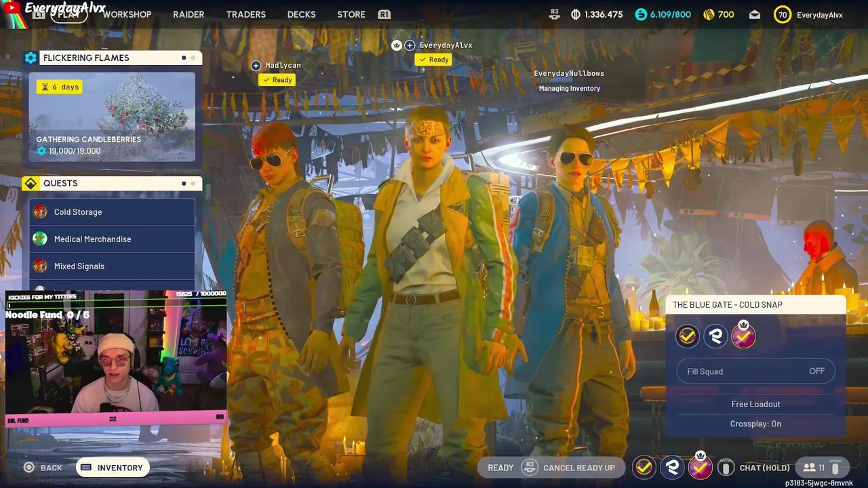Viewport: 868px width, 488px height.
Task: Click second squad avatar with R logo in panel
Action: (715, 335)
